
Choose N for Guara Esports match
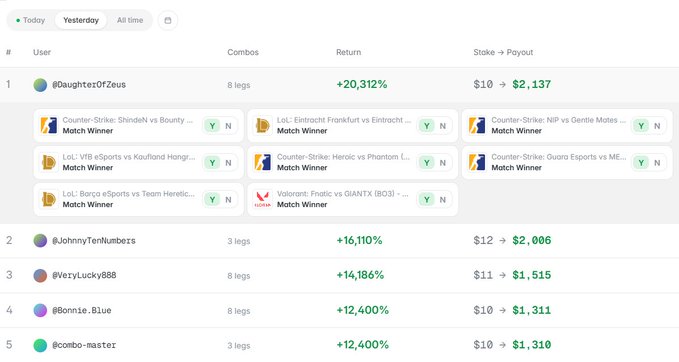coord(657,163)
